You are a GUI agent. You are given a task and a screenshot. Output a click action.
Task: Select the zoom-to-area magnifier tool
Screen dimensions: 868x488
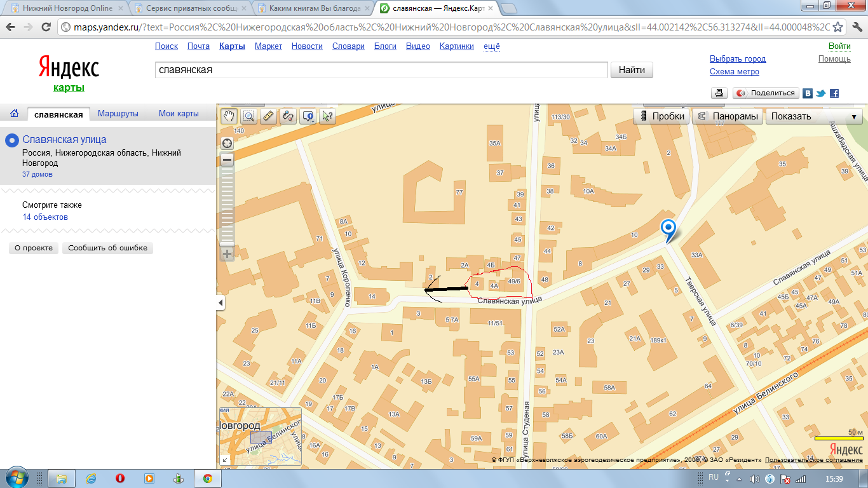(248, 116)
